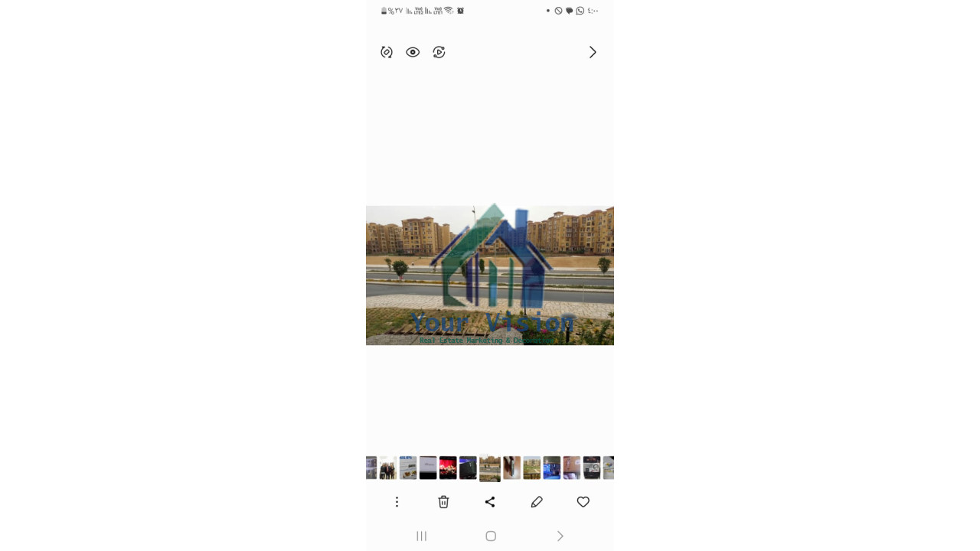Toggle favorite with the heart icon
980x551 pixels.
[583, 502]
